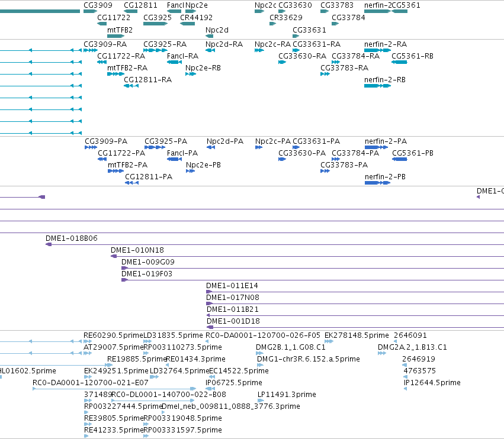Click clone DME1-001D18

(355, 327)
